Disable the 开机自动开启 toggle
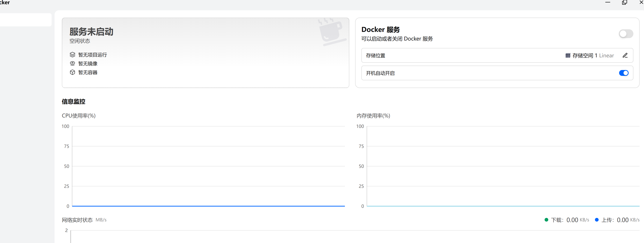The height and width of the screenshot is (243, 644). pos(623,73)
